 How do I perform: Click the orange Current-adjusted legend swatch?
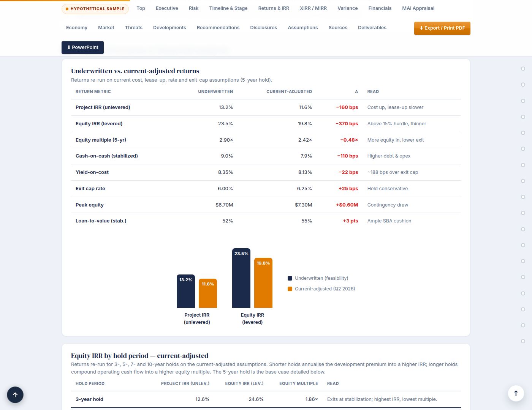pos(290,289)
